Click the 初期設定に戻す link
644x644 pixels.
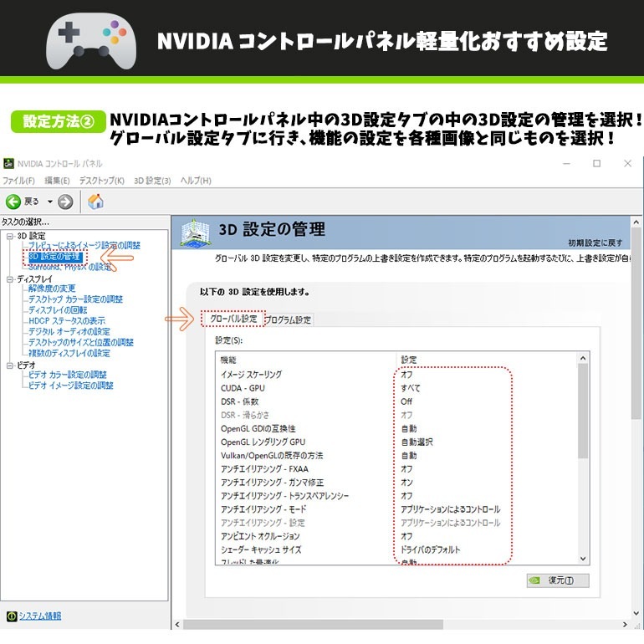pyautogui.click(x=595, y=243)
